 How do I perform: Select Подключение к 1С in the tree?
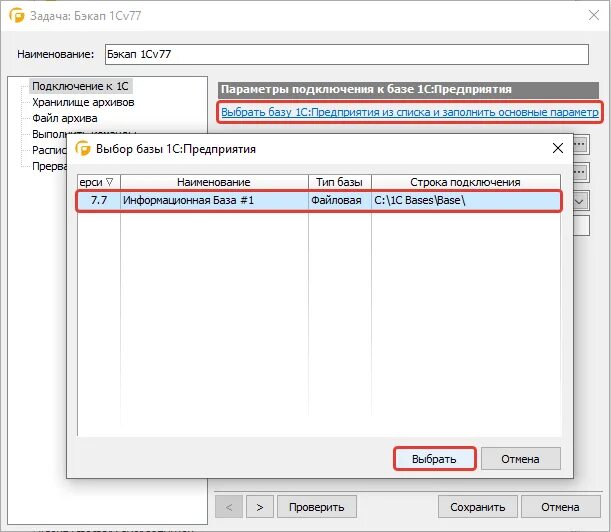(80, 86)
